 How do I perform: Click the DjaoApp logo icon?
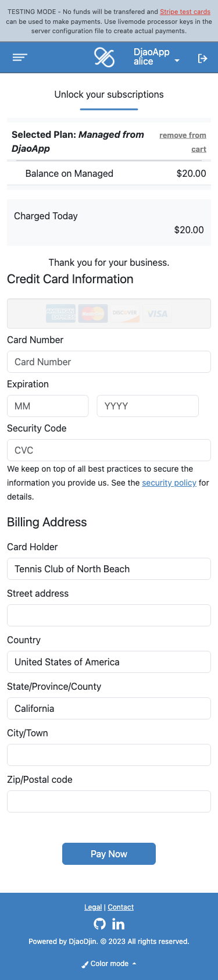click(105, 58)
